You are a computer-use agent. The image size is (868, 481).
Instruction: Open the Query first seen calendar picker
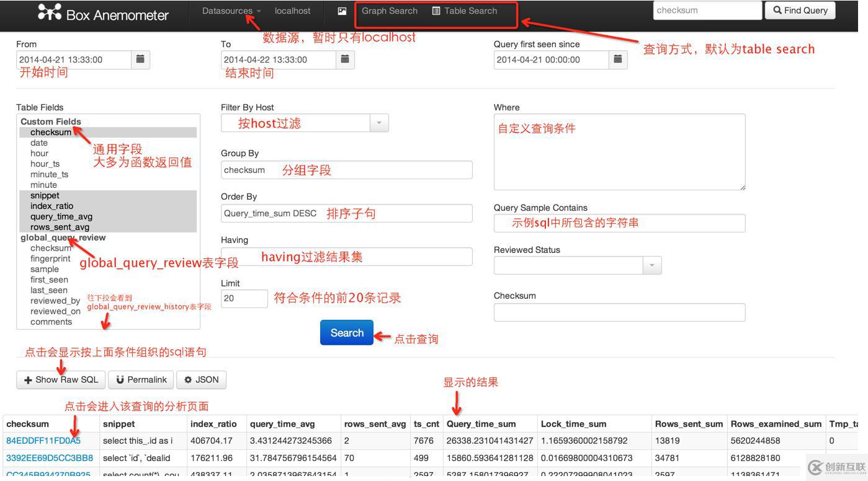tap(618, 60)
